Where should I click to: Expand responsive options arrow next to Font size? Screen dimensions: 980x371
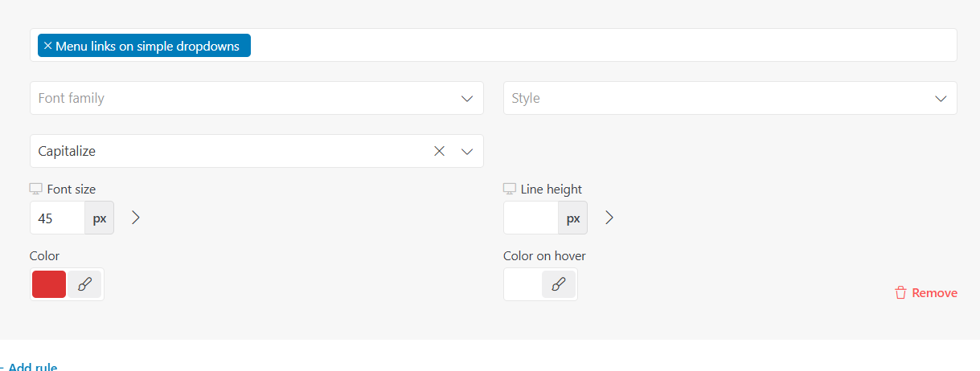136,218
